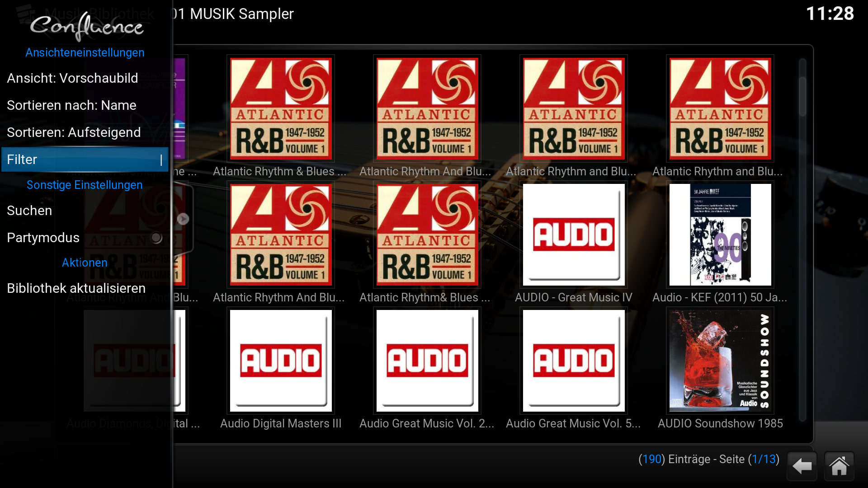Click the back arrow icon

(x=802, y=466)
